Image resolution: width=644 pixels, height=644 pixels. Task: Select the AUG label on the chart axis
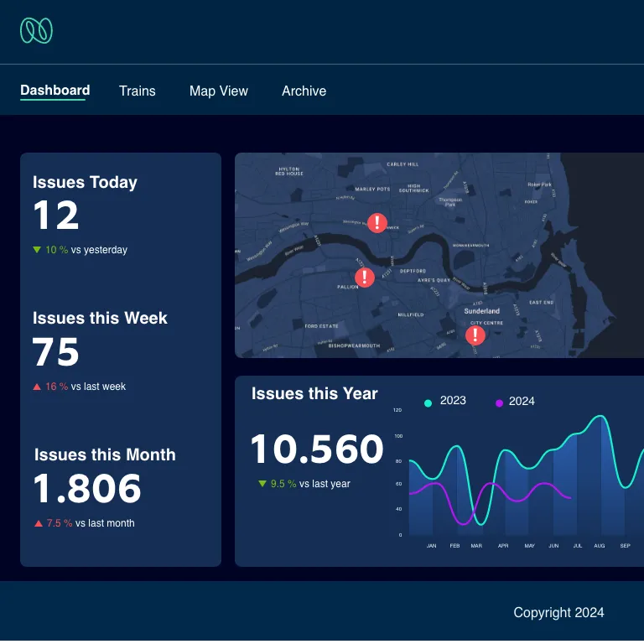click(x=600, y=546)
